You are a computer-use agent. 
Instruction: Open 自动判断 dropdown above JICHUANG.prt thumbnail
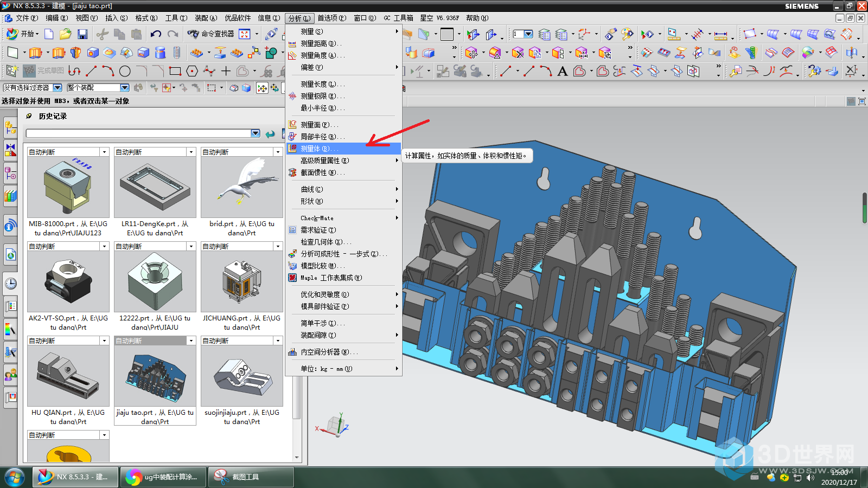[278, 247]
